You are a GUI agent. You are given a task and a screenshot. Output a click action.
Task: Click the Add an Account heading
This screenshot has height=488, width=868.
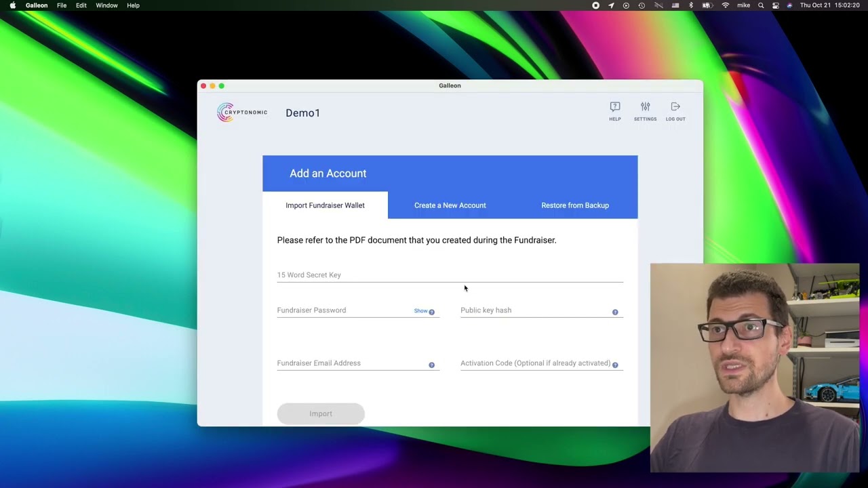(x=328, y=174)
